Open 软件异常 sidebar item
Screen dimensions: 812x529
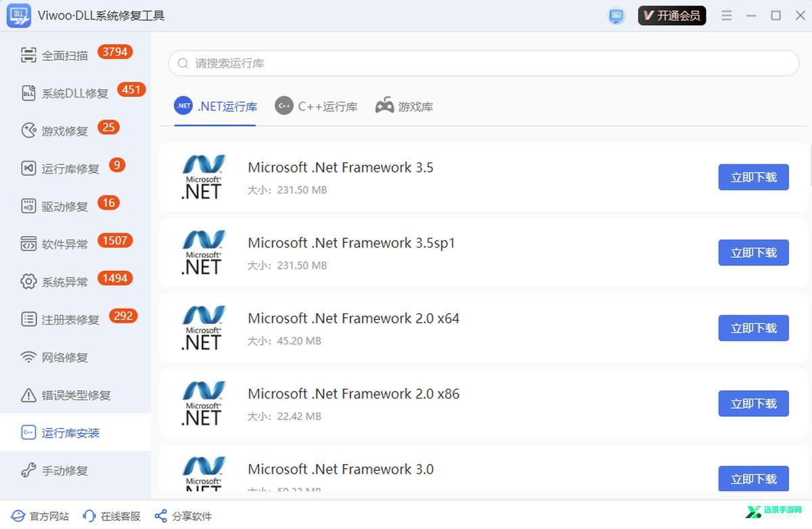75,244
